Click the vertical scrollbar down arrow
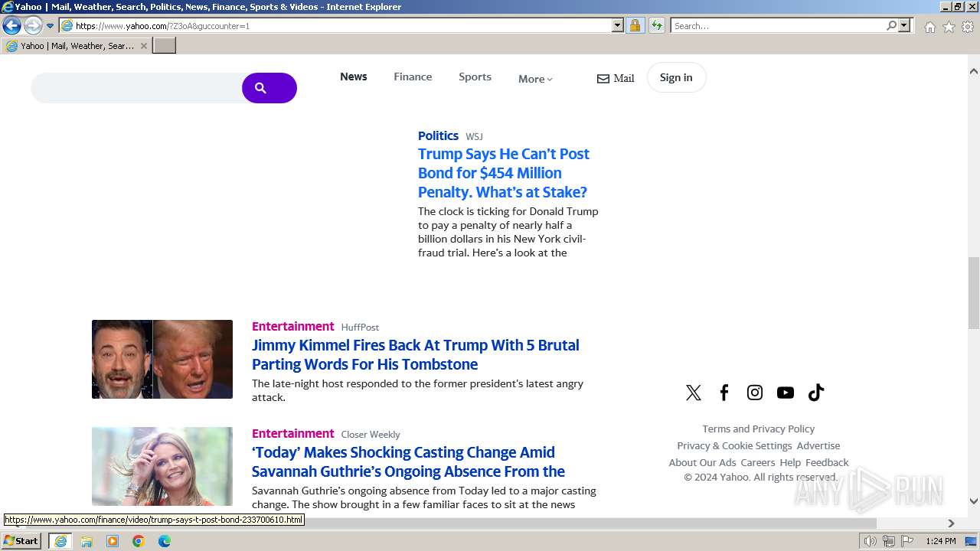The height and width of the screenshot is (551, 980). [974, 501]
